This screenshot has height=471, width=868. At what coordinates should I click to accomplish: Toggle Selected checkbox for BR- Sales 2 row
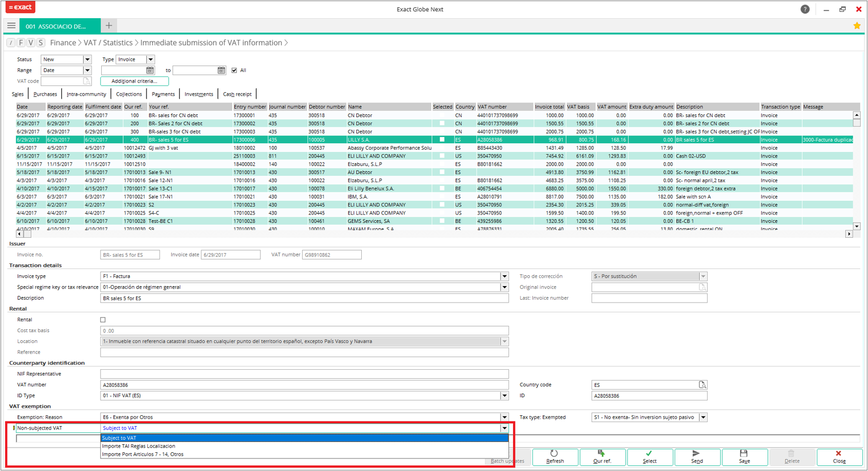point(442,123)
